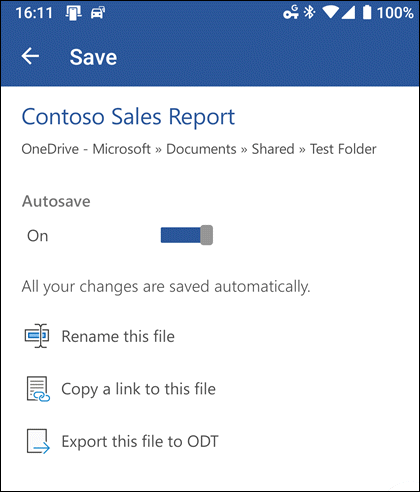Click the Rename this file icon
The image size is (420, 492).
click(37, 336)
